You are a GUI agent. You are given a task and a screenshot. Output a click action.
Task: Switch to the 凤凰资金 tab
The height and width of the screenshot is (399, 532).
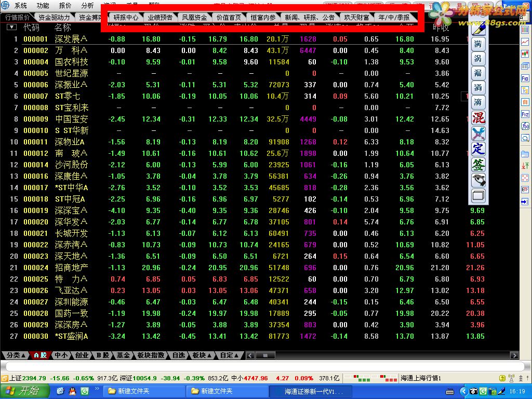point(194,17)
